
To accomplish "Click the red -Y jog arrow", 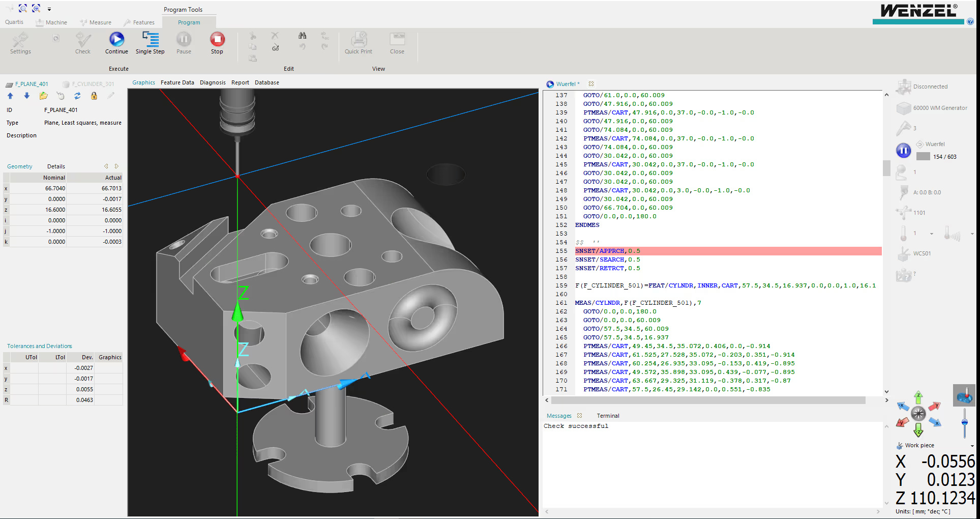I will (x=902, y=422).
